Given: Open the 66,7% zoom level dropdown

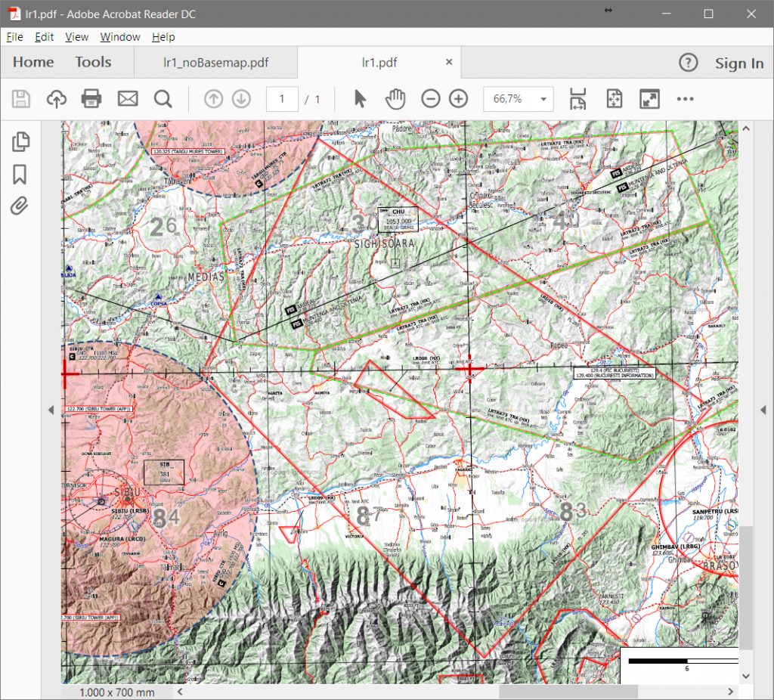Looking at the screenshot, I should (x=543, y=99).
